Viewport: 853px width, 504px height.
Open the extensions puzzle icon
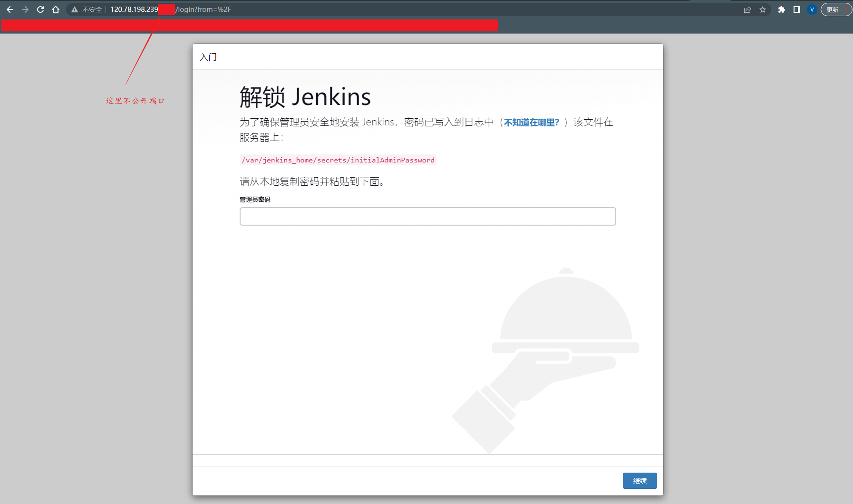pyautogui.click(x=781, y=10)
